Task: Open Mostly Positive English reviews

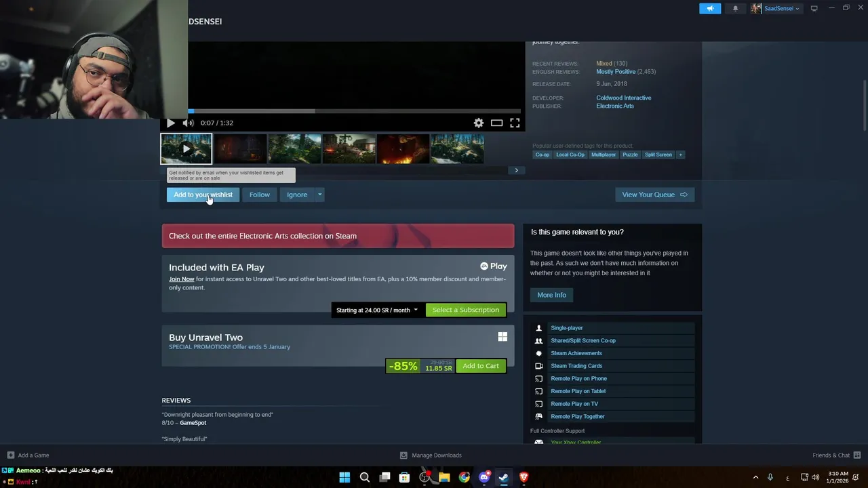Action: (616, 72)
